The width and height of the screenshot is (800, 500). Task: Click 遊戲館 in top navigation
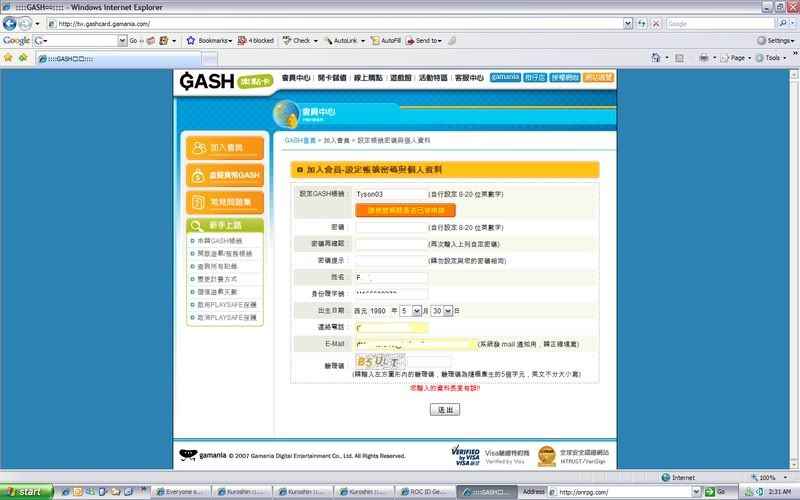coord(401,78)
